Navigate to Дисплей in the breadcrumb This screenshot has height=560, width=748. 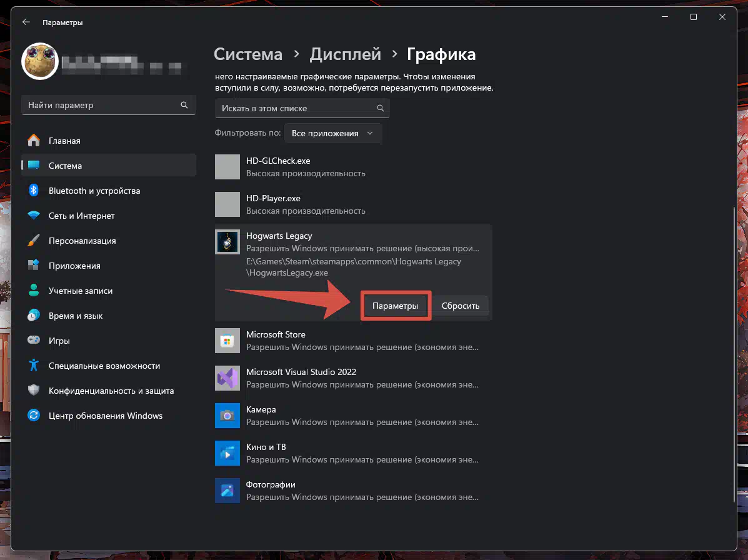pyautogui.click(x=346, y=54)
